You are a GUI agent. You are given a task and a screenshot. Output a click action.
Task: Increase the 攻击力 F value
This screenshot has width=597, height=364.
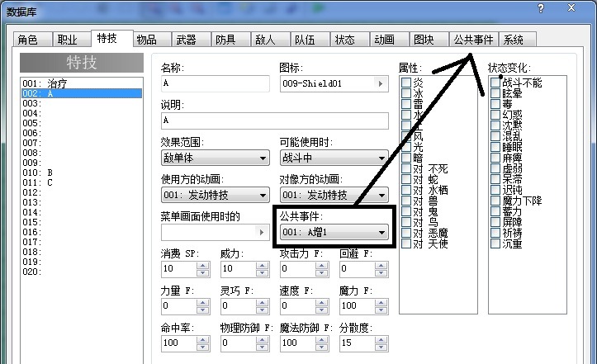pos(322,266)
